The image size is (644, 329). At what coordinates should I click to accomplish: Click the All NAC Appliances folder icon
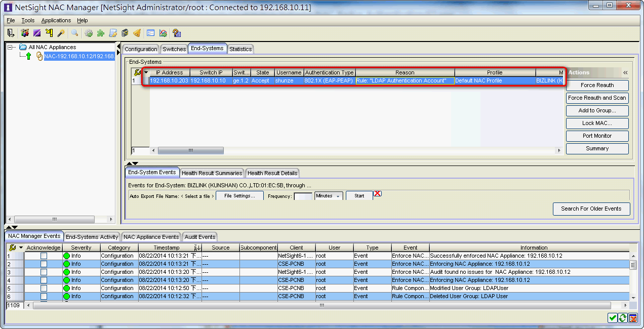pos(23,47)
